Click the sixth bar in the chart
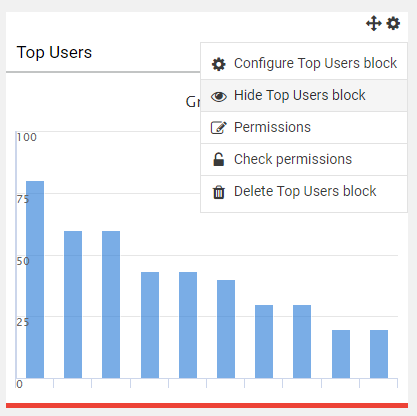This screenshot has width=417, height=416. pyautogui.click(x=226, y=329)
